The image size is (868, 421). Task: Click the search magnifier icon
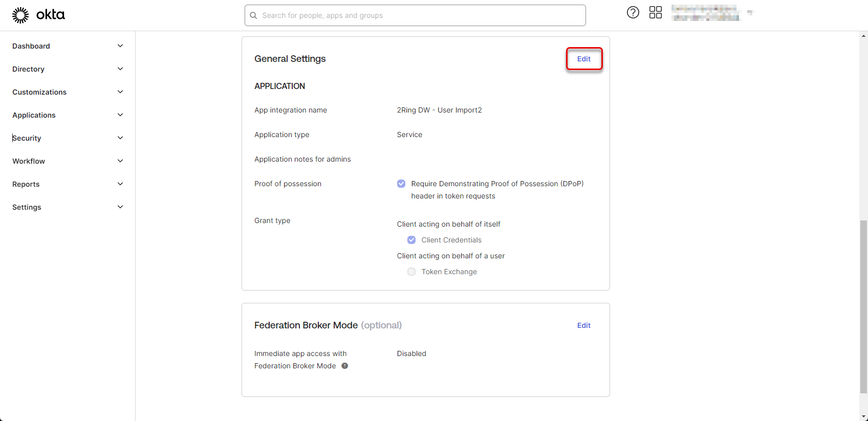tap(253, 16)
